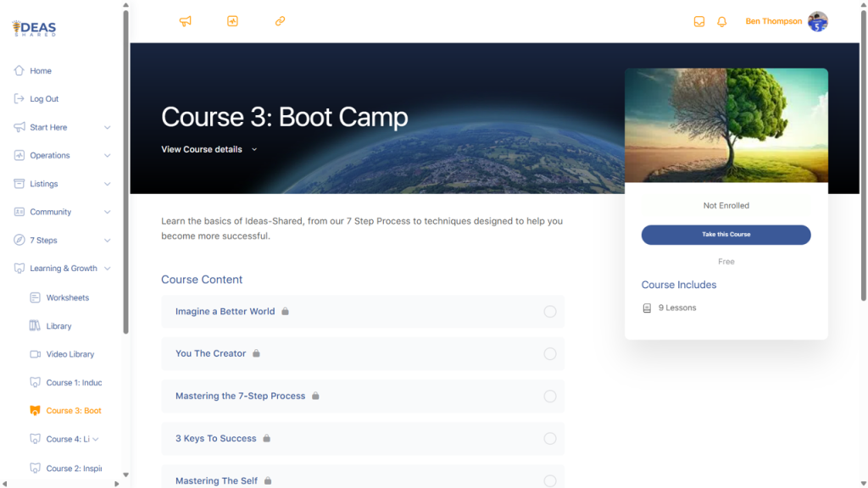Click the chain link icon in top bar
Viewport: 868px width, 488px height.
[x=280, y=21]
